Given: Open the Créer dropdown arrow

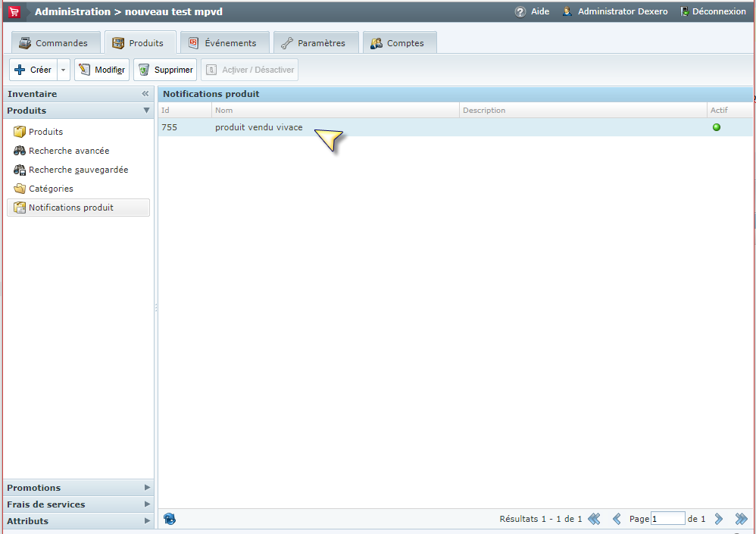Looking at the screenshot, I should coord(63,70).
